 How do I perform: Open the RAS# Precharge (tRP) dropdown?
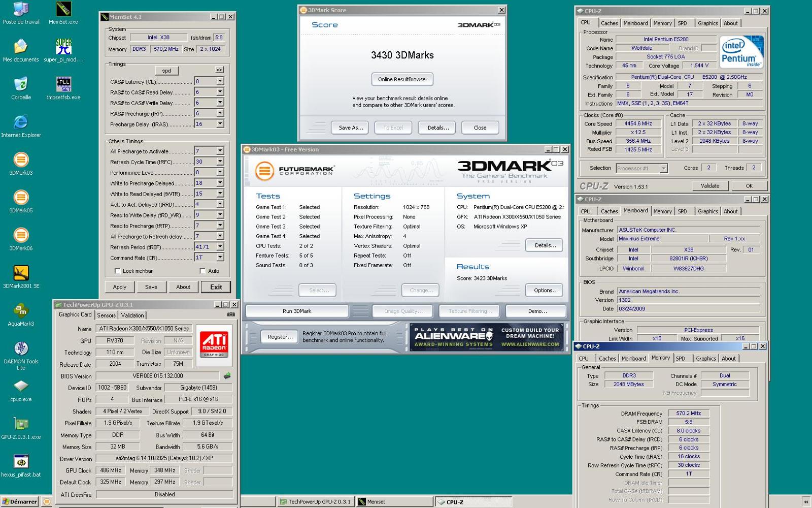point(220,113)
